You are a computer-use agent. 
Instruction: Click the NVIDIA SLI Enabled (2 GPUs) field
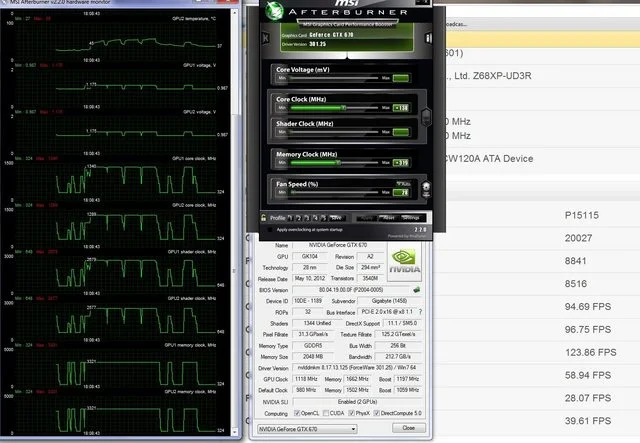pos(358,402)
